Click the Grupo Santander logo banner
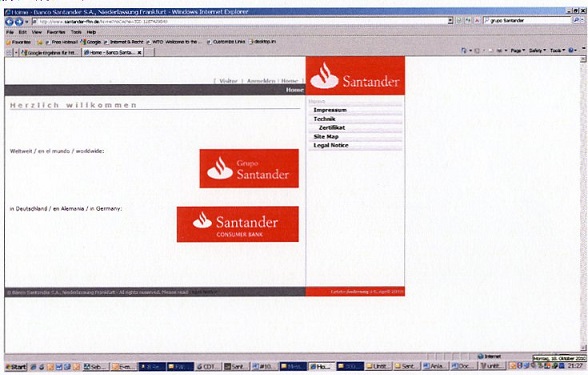 (x=249, y=168)
